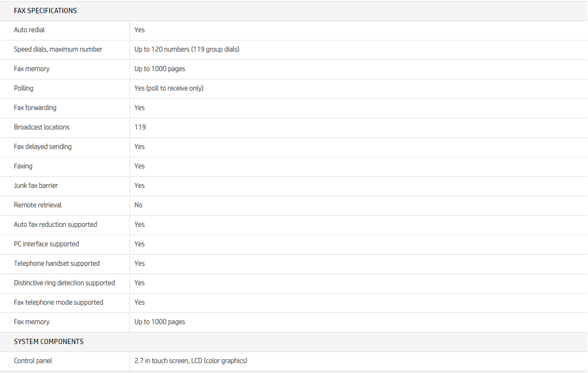Select the Auto redial row label
Image resolution: width=588 pixels, height=373 pixels.
(29, 30)
